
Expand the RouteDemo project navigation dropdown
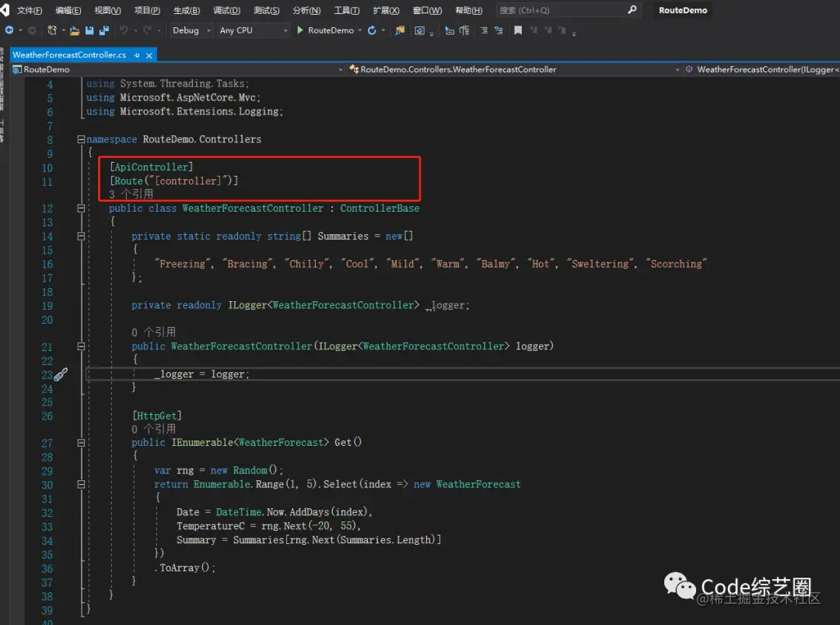[340, 70]
